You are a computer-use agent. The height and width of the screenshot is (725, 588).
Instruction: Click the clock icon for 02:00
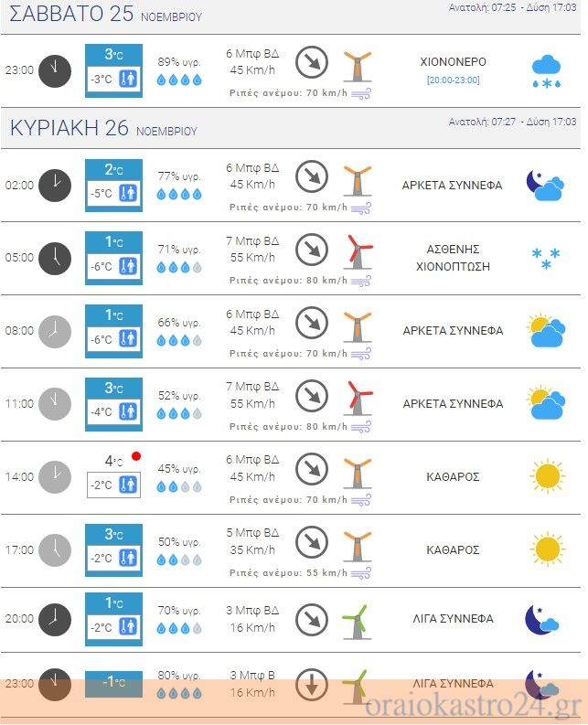(x=55, y=186)
